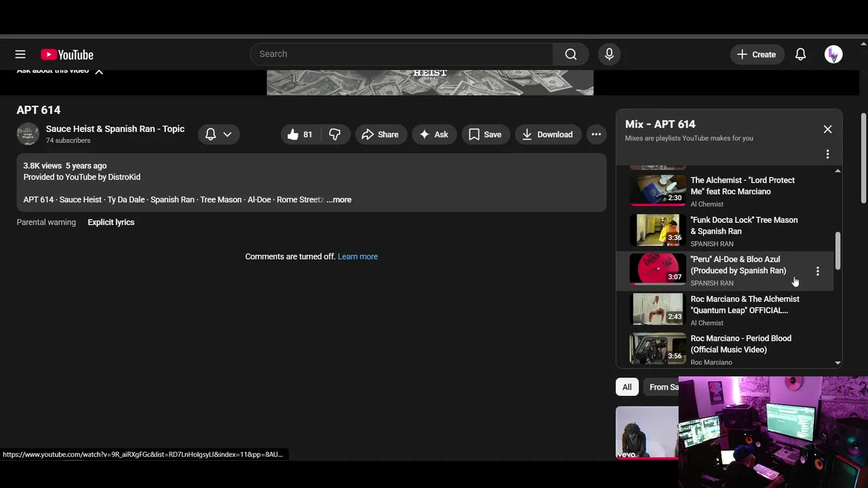Open the Create menu
868x488 pixels.
coord(757,54)
